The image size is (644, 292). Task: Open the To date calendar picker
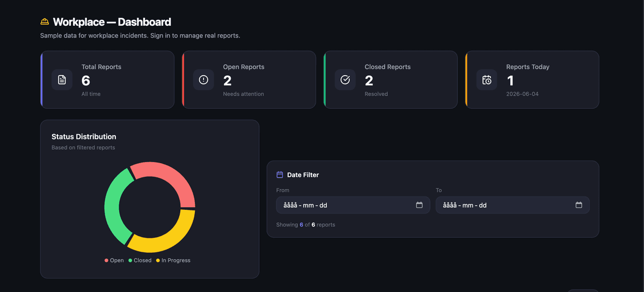(x=579, y=205)
